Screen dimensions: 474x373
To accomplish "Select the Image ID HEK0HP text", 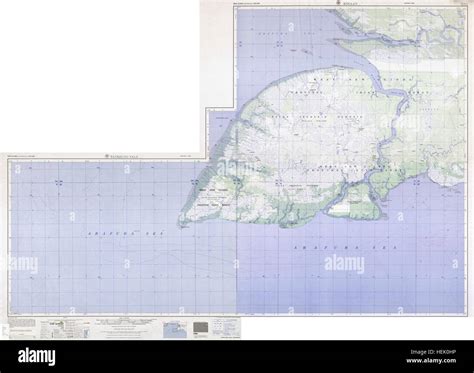I will click(433, 352).
